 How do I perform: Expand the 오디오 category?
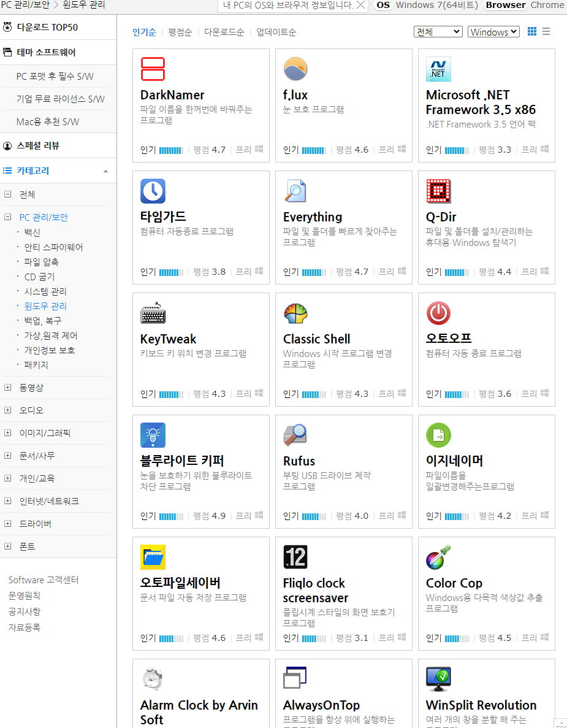coord(7,410)
